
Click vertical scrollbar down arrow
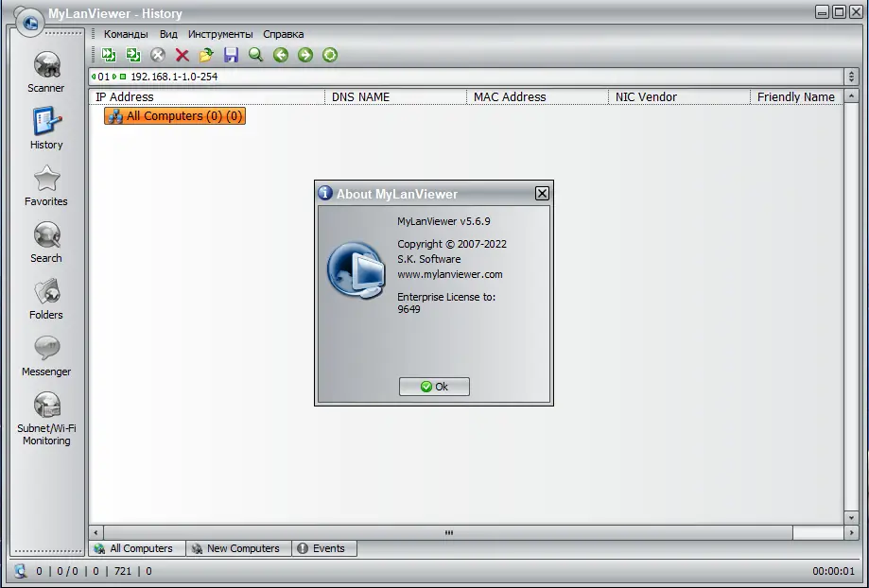(851, 518)
